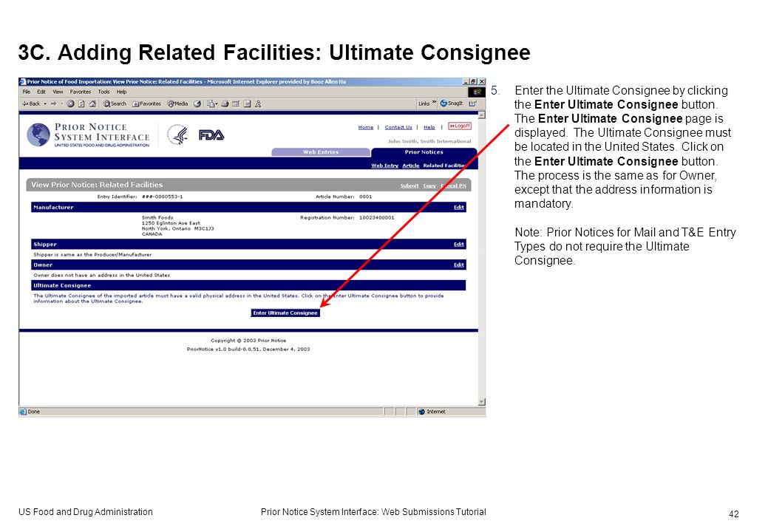Viewport: 768px width, 532px height.
Task: Click the Submit link
Action: [x=410, y=185]
